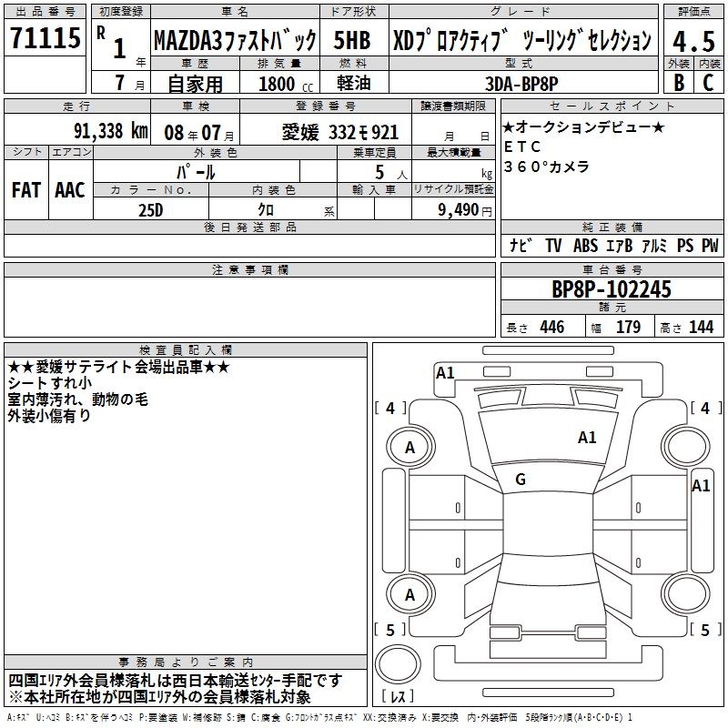Click the color number 25D
This screenshot has width=728, height=728.
[151, 209]
